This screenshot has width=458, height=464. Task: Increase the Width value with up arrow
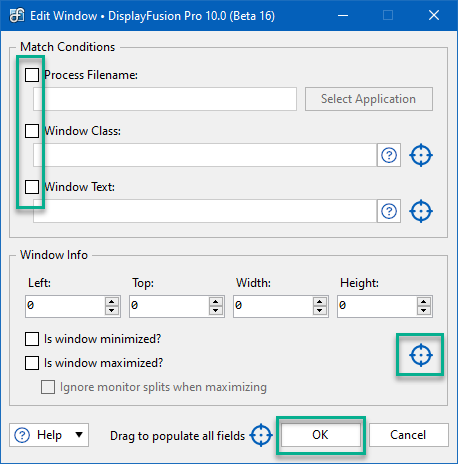click(x=320, y=302)
